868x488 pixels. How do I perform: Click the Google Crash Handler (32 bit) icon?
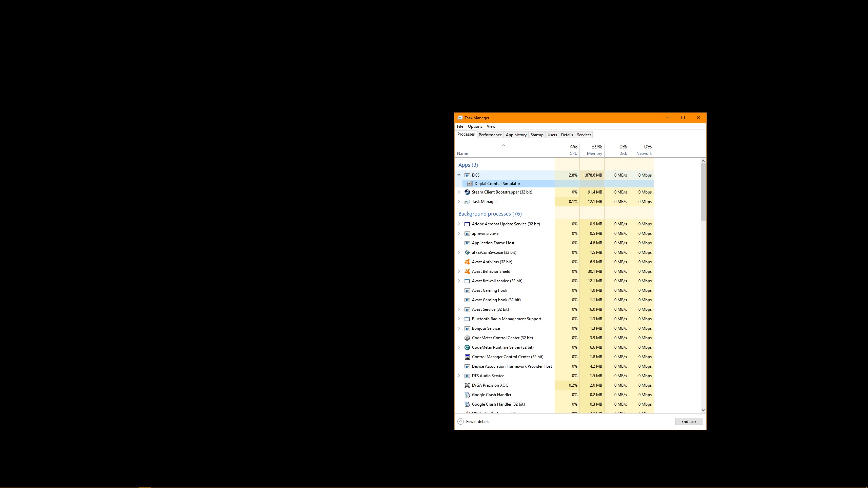[x=467, y=404]
